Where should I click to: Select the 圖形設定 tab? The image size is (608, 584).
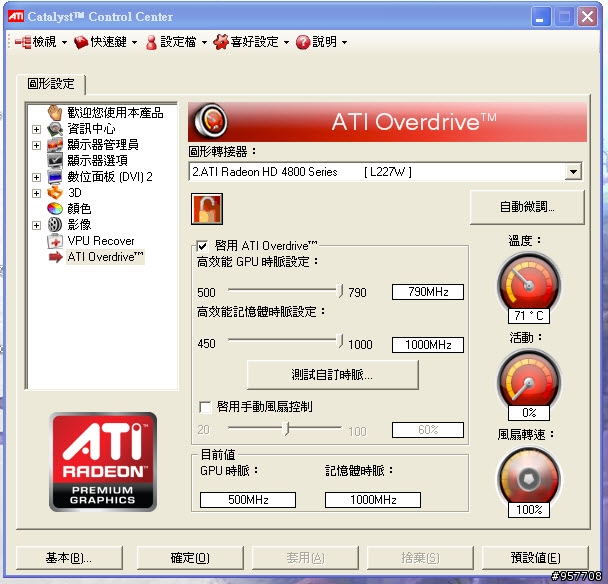pyautogui.click(x=51, y=84)
